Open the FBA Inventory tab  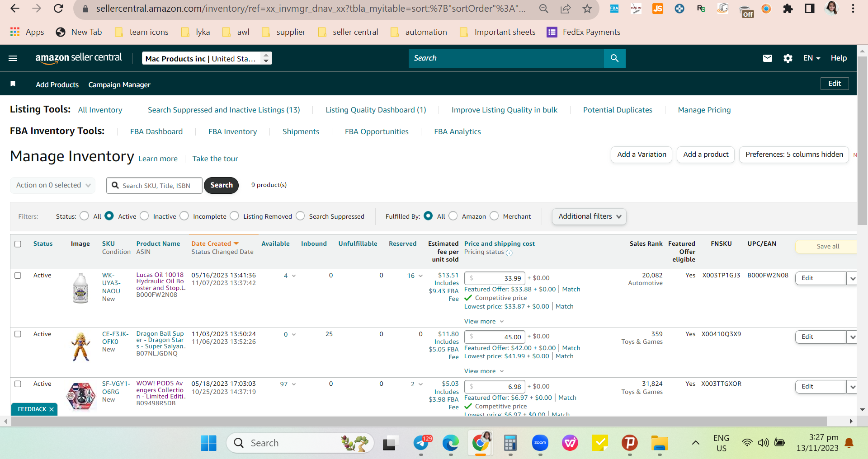point(232,131)
